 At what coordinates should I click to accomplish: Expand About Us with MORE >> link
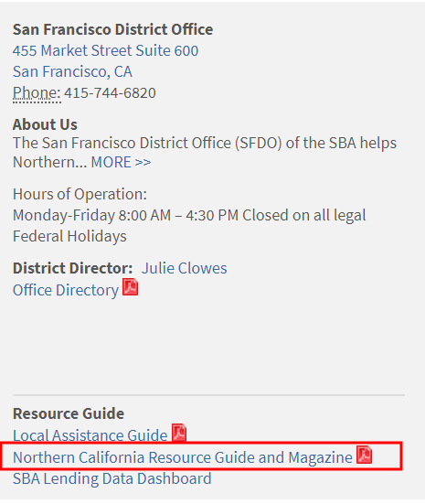click(x=121, y=162)
